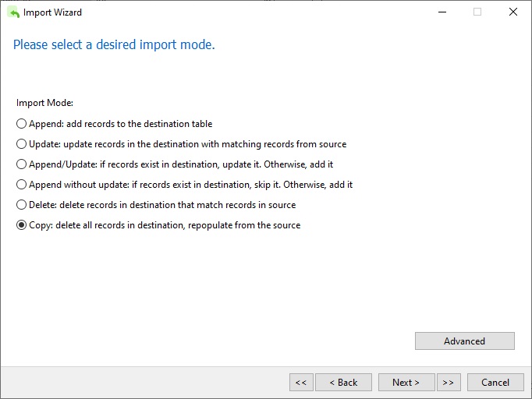Click the 'Please select a desired import mode.' heading
Viewport: 532px width, 399px height.
point(114,44)
